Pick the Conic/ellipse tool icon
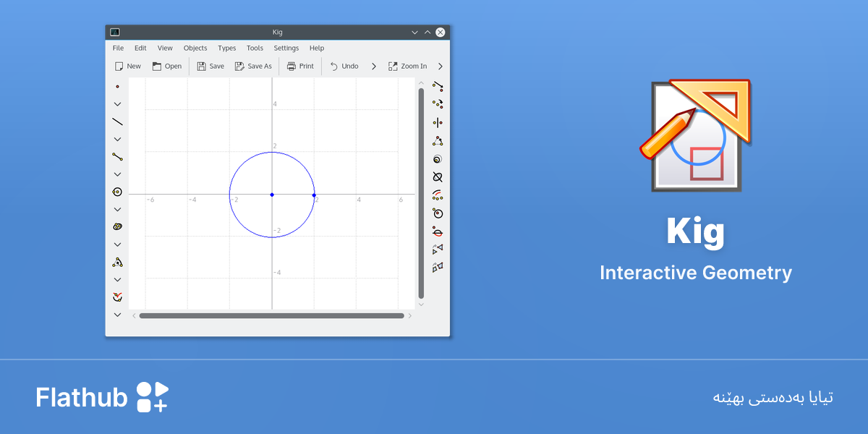The image size is (868, 434). click(x=117, y=226)
